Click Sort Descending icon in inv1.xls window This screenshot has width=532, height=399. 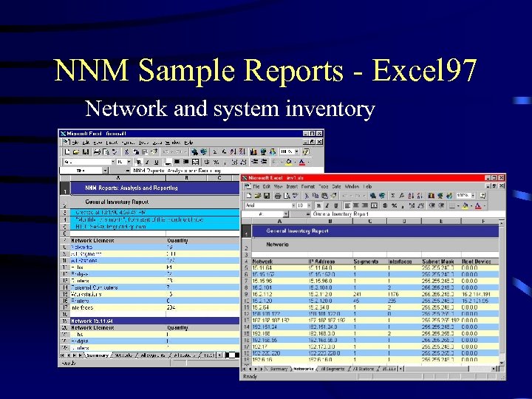click(x=420, y=196)
